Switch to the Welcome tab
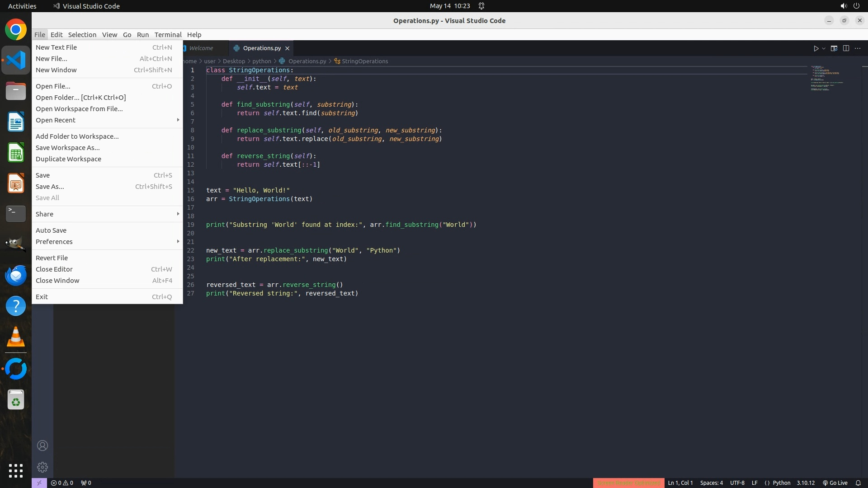 coord(201,48)
